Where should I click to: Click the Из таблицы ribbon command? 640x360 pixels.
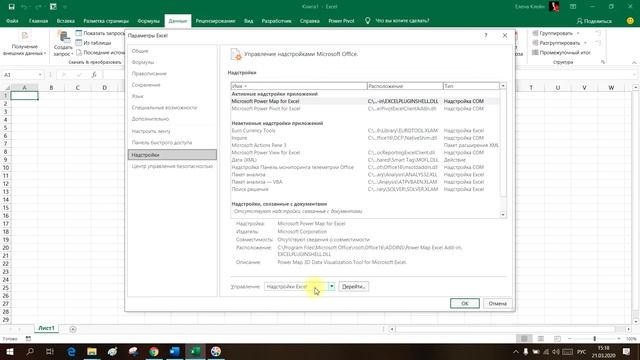point(93,43)
